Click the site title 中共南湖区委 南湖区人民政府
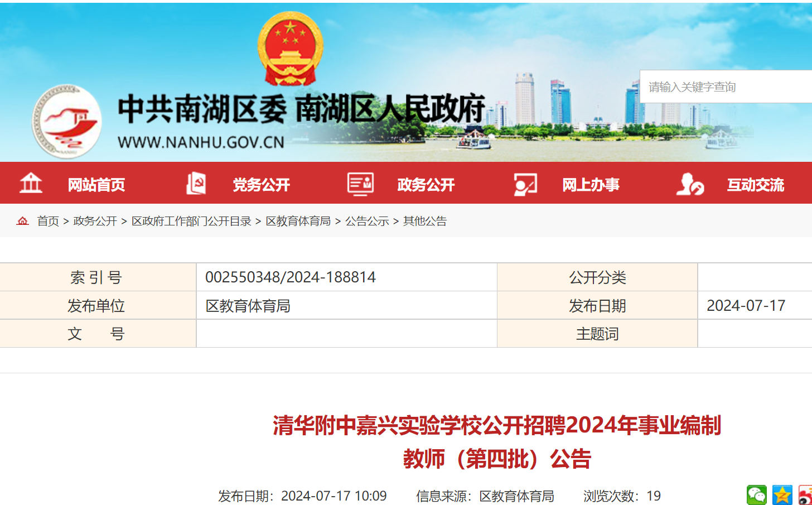The width and height of the screenshot is (812, 505). point(301,108)
